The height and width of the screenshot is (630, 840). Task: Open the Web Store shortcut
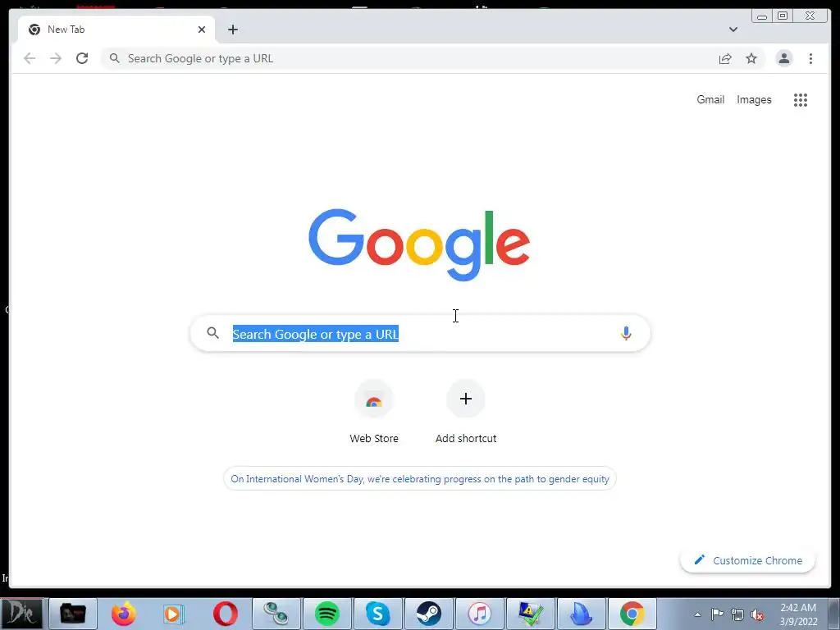pos(374,413)
